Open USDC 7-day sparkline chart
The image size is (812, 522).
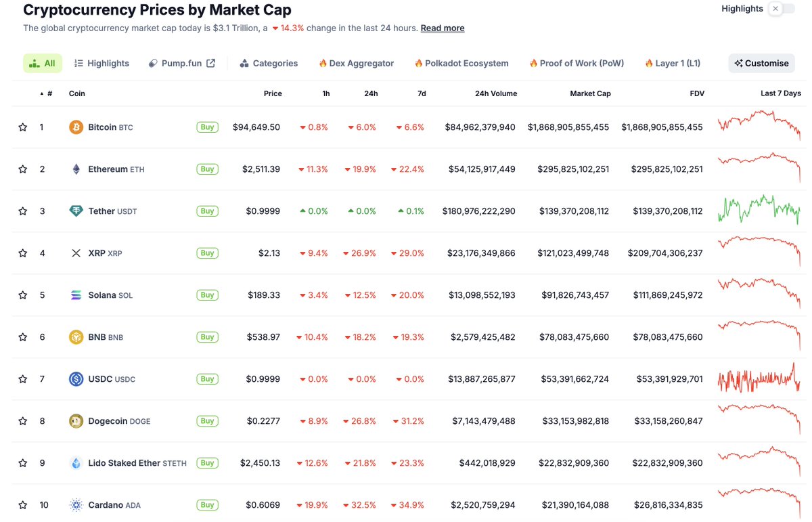(759, 378)
